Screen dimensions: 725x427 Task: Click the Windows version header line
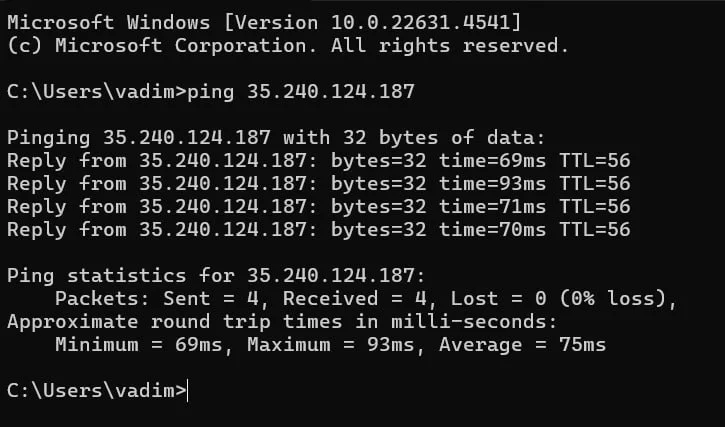264,23
